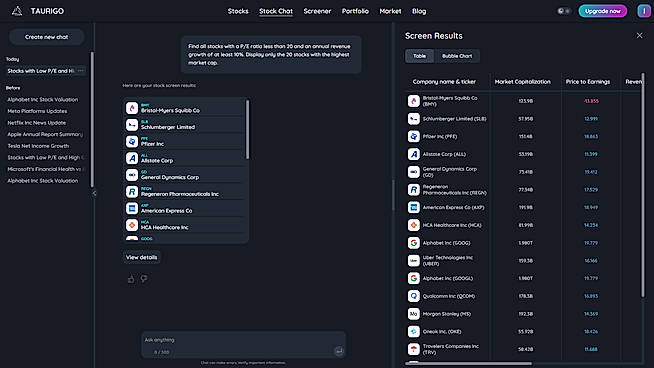Viewport: 654px width, 368px height.
Task: Click Alphabet Inc (GOOGL) logo in table
Action: 413,278
